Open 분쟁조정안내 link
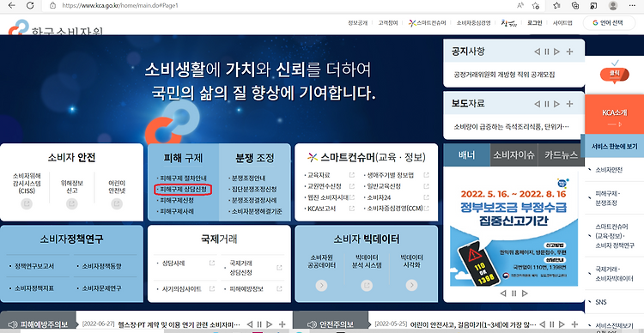The height and width of the screenshot is (333, 644). [248, 179]
